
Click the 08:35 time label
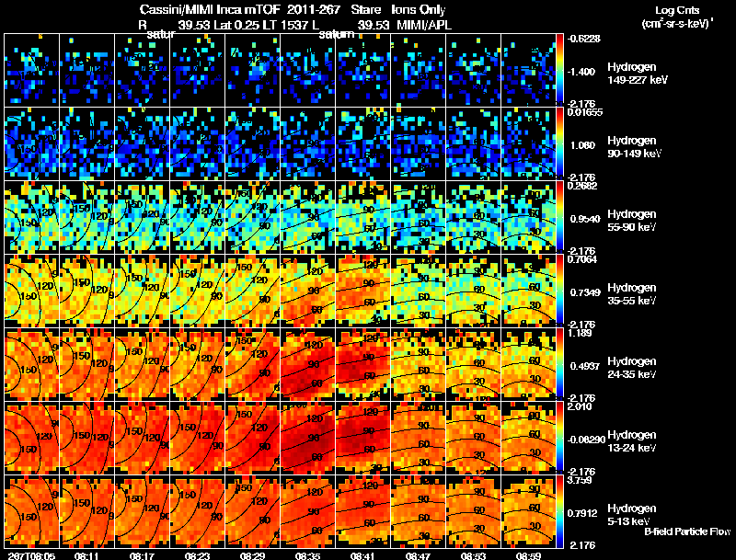[307, 556]
